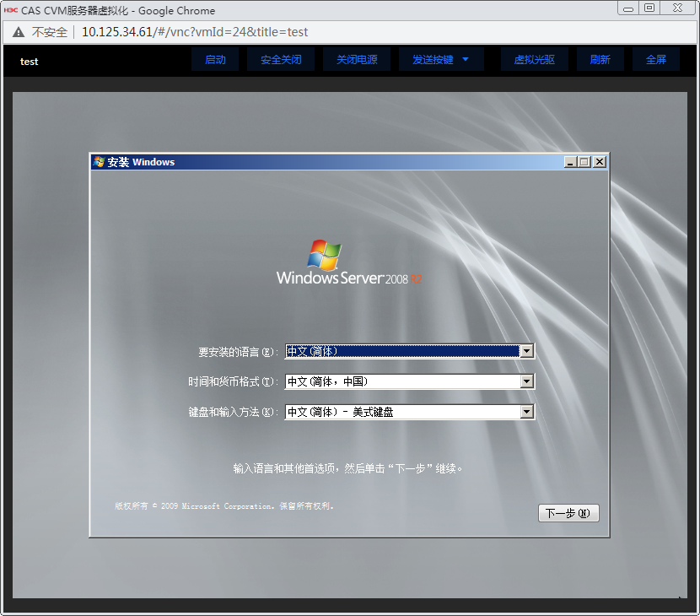
Task: Click the 不安全 warning triangle icon
Action: tap(19, 32)
